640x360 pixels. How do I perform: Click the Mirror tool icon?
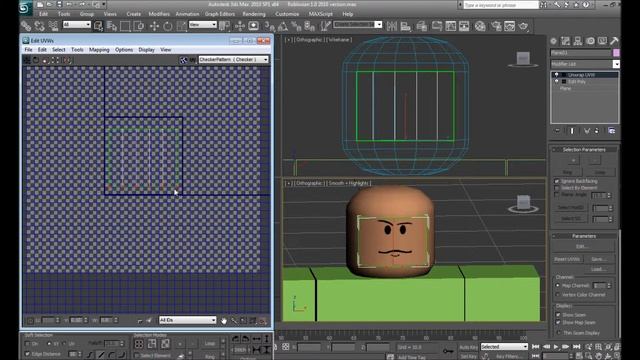392,26
